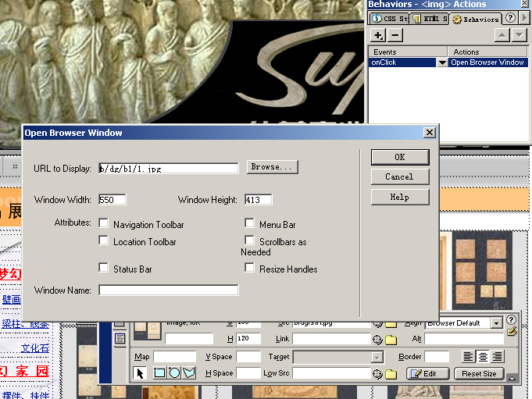This screenshot has width=532, height=399.
Task: Open the onClick event dropdown arrow
Action: [x=442, y=62]
